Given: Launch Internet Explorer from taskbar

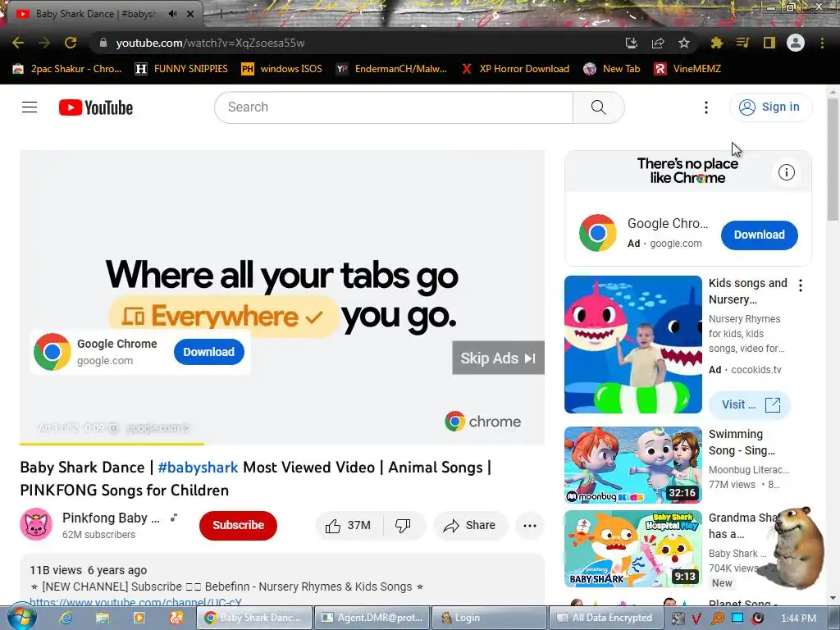Looking at the screenshot, I should (x=66, y=618).
